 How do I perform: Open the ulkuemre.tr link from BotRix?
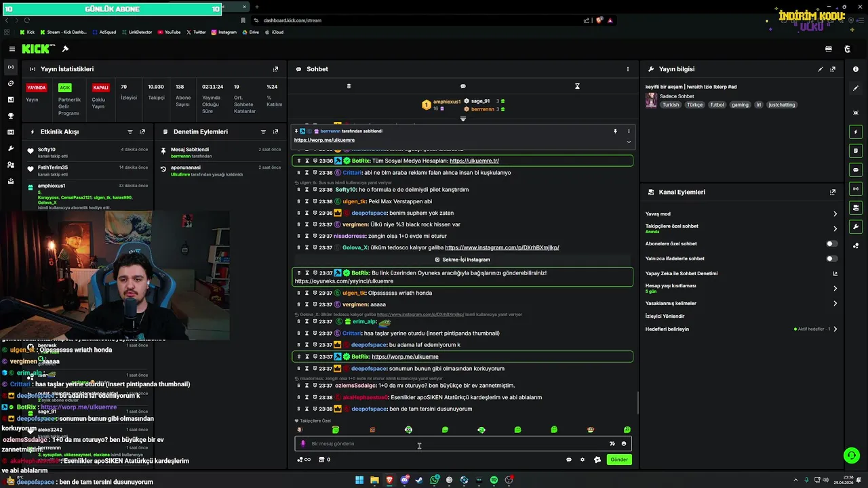474,161
